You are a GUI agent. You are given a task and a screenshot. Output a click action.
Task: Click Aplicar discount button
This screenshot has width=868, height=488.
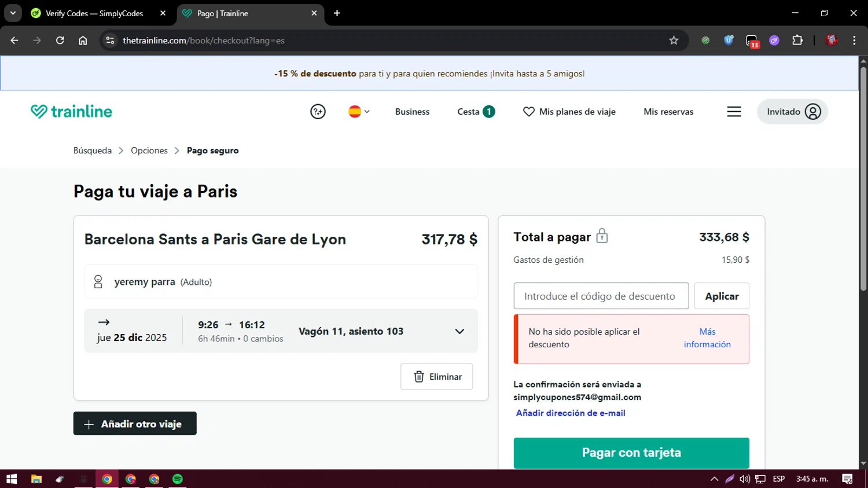(722, 296)
